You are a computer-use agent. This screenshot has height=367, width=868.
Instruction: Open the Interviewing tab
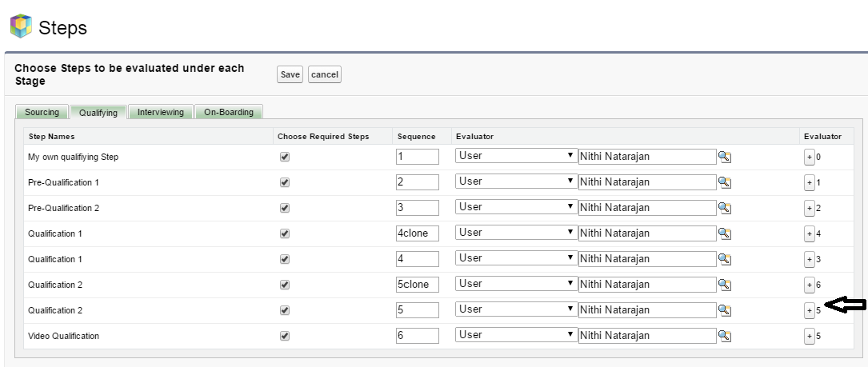tap(161, 112)
